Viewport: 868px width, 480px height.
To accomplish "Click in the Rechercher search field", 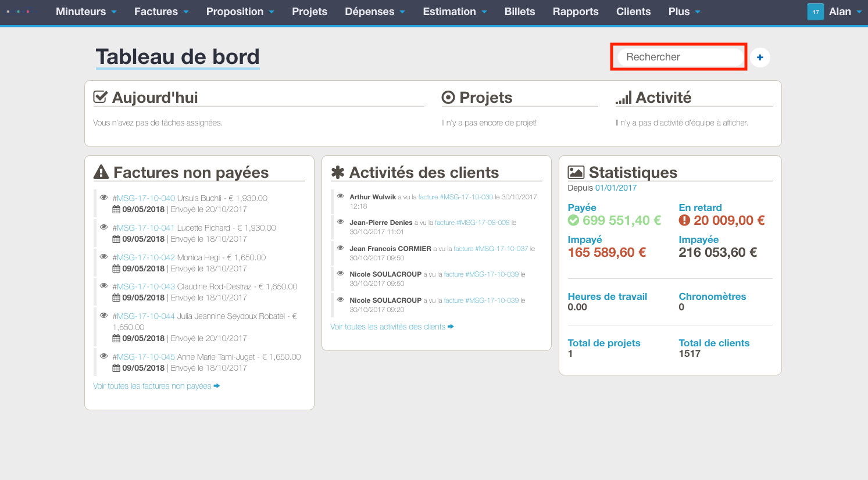I will 679,57.
